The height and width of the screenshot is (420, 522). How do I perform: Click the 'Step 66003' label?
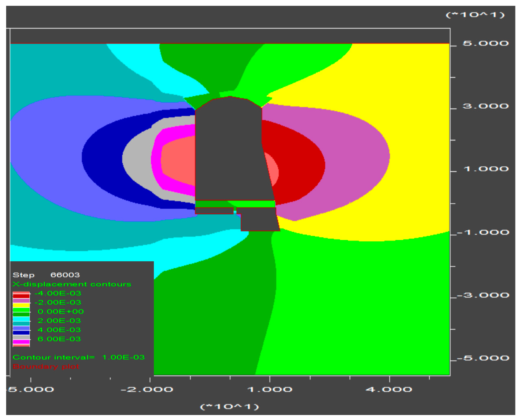(x=46, y=275)
